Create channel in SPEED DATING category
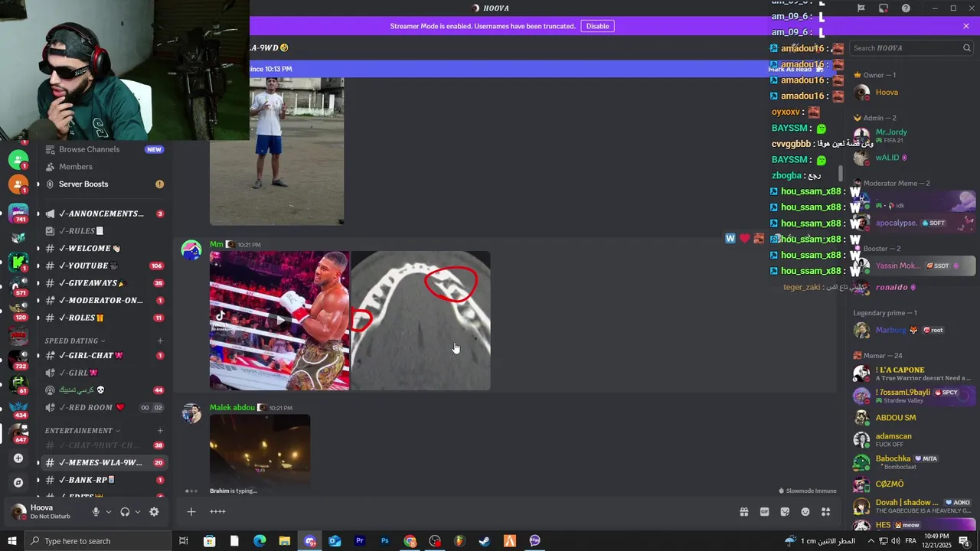The height and width of the screenshot is (551, 980). click(160, 341)
